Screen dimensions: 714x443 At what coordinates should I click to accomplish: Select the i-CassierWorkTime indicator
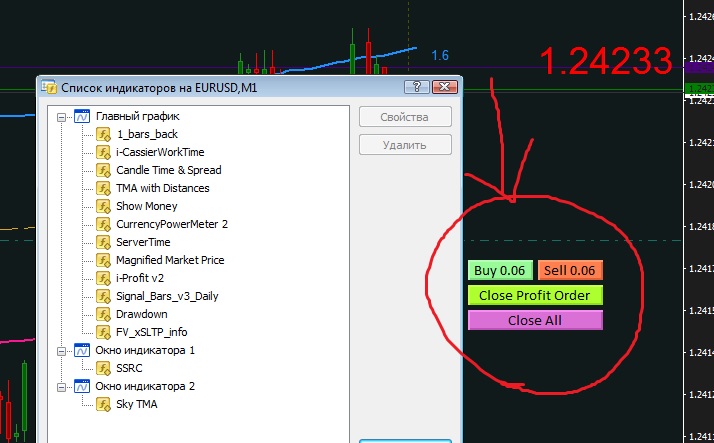[160, 152]
